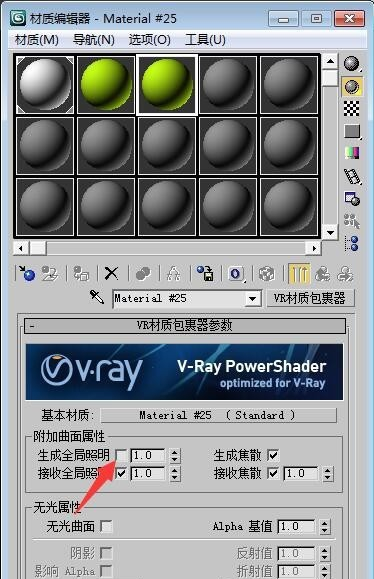Viewport: 374px width, 579px height.
Task: Click Go Forward to Sibling icon
Action: 345,274
